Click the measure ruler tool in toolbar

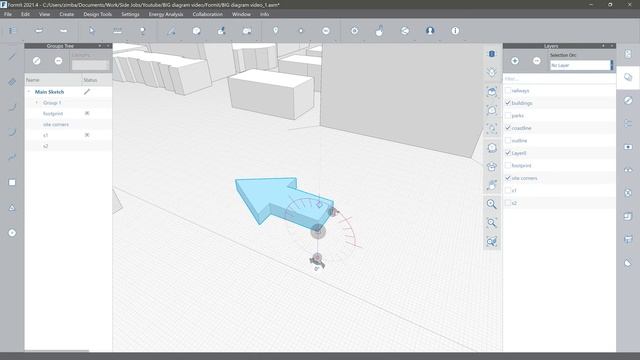tap(117, 31)
